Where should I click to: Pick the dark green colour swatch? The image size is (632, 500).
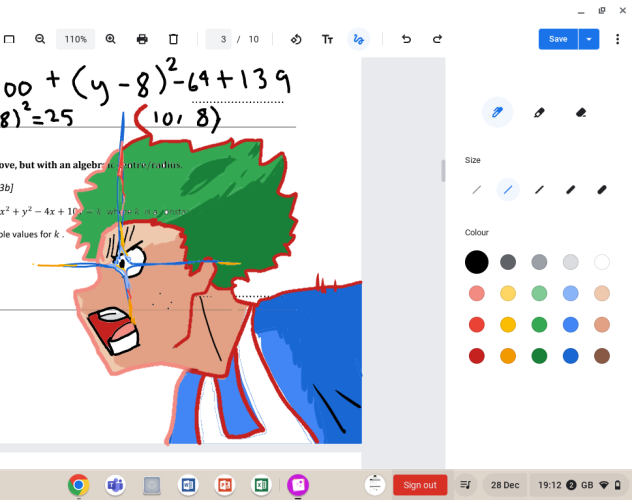(x=539, y=356)
